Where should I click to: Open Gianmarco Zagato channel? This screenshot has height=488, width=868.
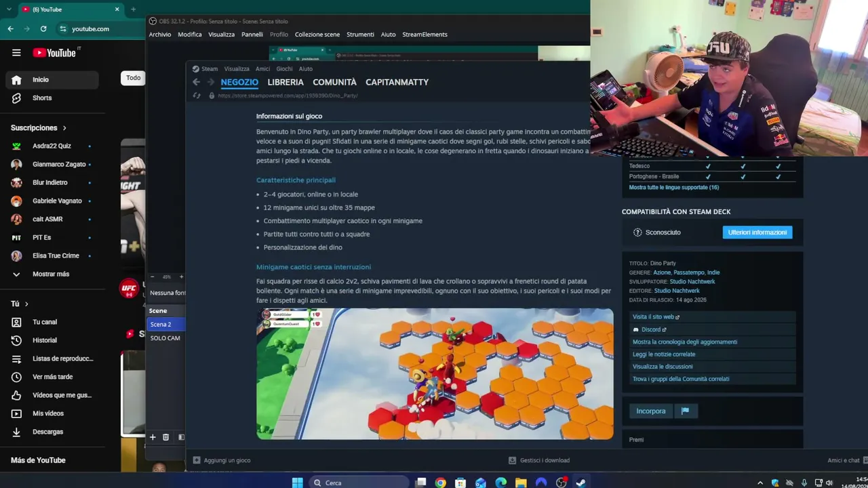[x=52, y=164]
